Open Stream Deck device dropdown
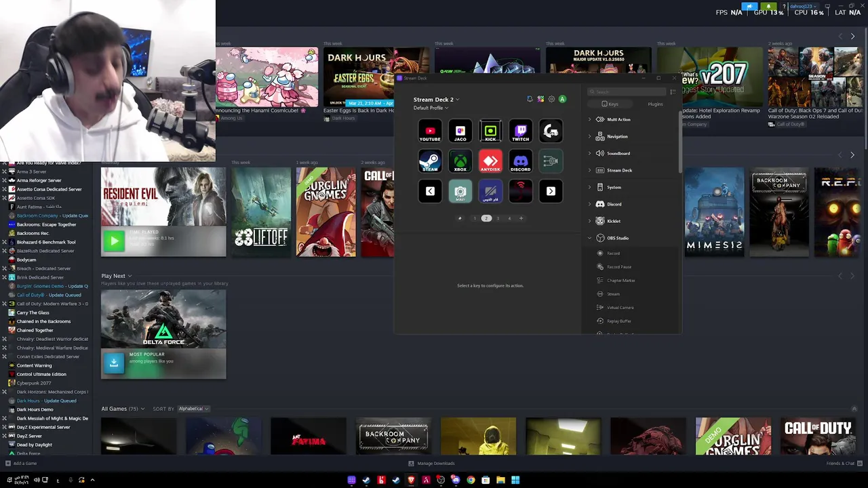868x488 pixels. click(436, 100)
